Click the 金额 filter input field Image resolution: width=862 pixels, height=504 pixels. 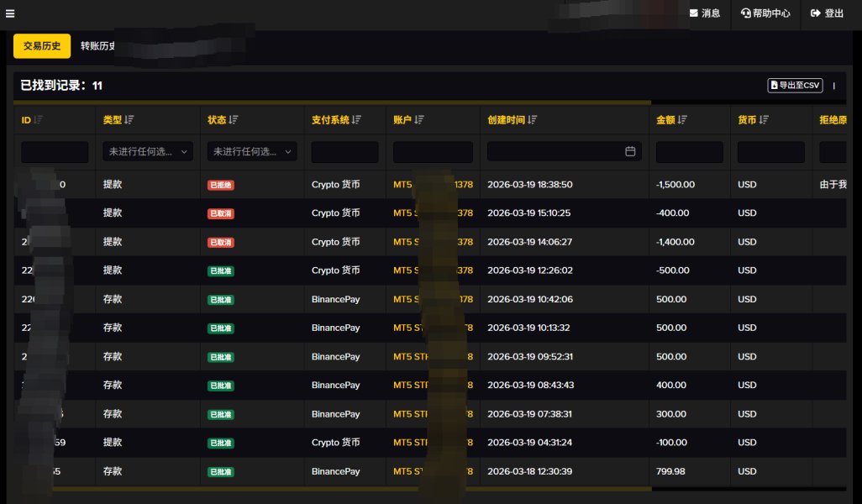tap(689, 152)
